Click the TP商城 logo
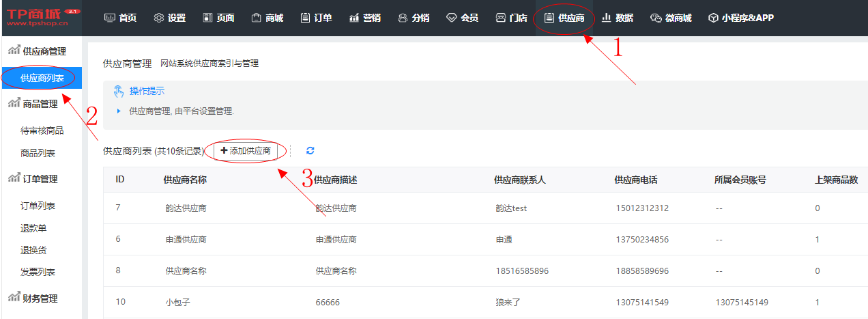The height and width of the screenshot is (319, 868). [x=41, y=18]
